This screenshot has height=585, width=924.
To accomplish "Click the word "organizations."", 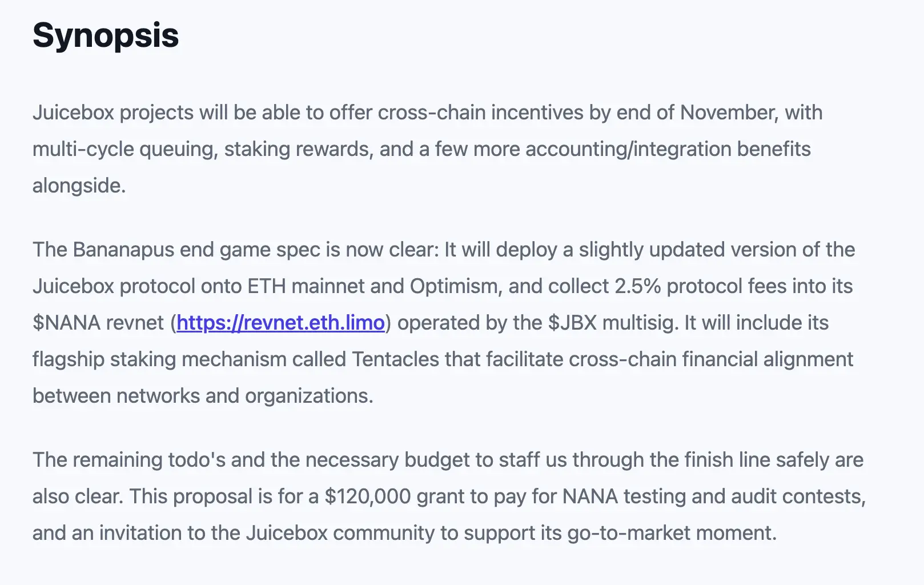I will click(x=309, y=396).
